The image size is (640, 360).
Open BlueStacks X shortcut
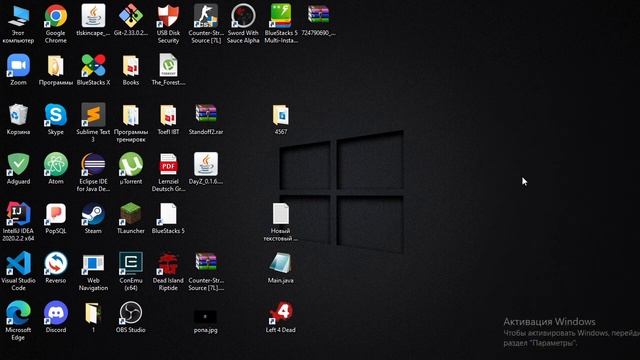(93, 65)
